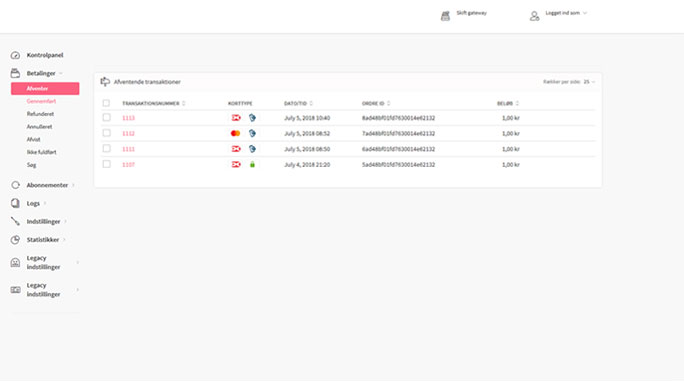Collapse the Betalinger menu chevron
The width and height of the screenshot is (684, 382).
click(61, 73)
